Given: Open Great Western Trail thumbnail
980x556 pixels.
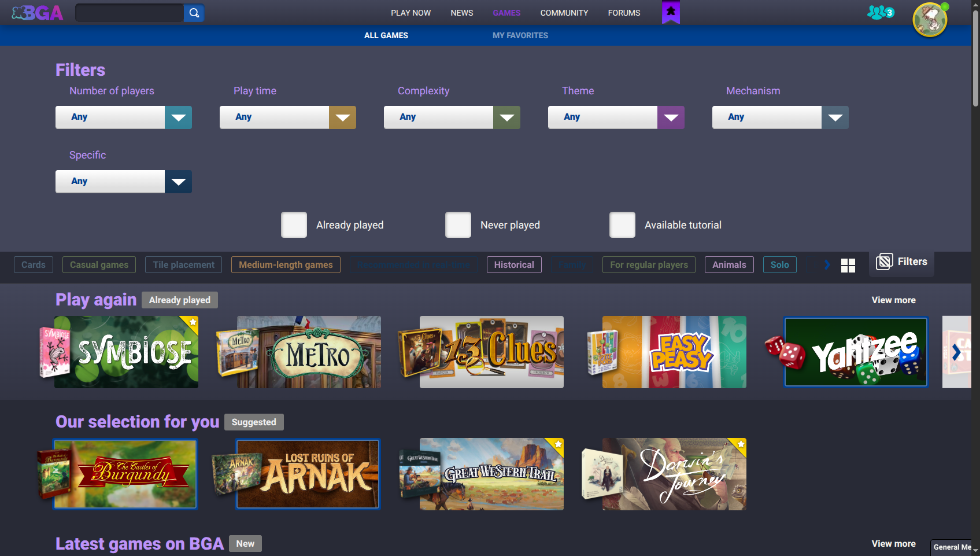Looking at the screenshot, I should (x=491, y=474).
